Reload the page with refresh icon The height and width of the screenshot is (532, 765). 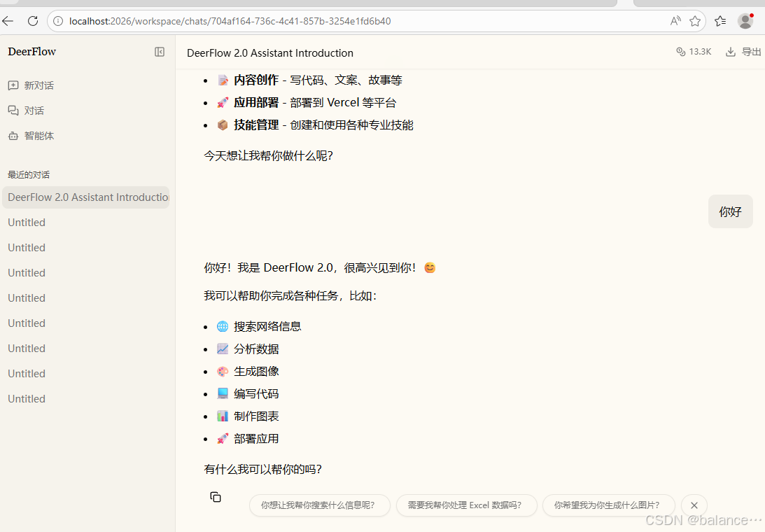33,21
